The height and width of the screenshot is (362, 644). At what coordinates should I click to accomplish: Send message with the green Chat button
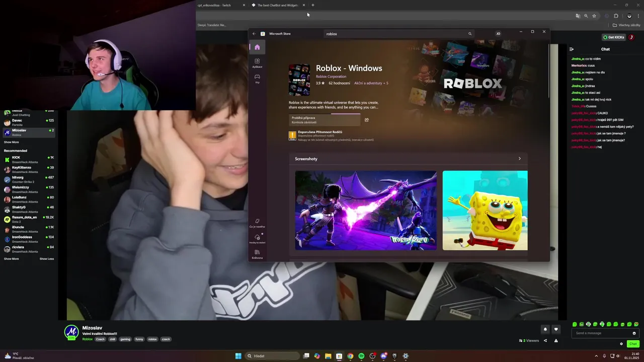pos(633,344)
